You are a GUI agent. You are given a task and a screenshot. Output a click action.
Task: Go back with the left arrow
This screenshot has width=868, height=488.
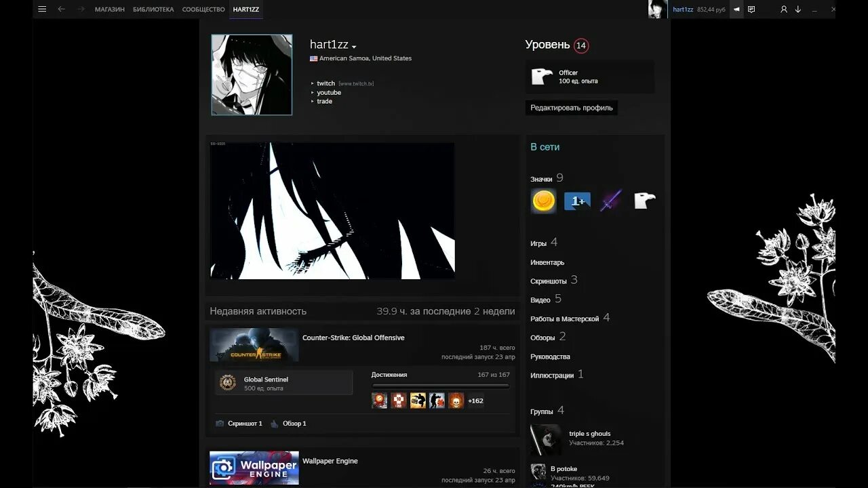[61, 9]
